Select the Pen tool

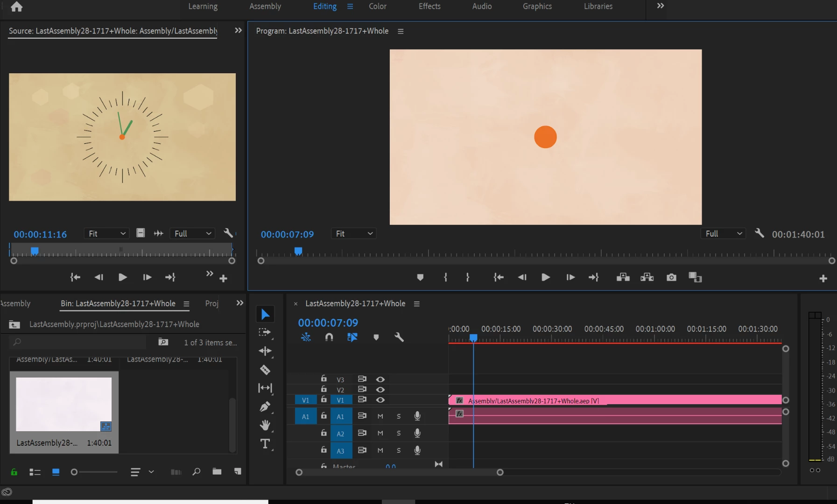click(265, 406)
